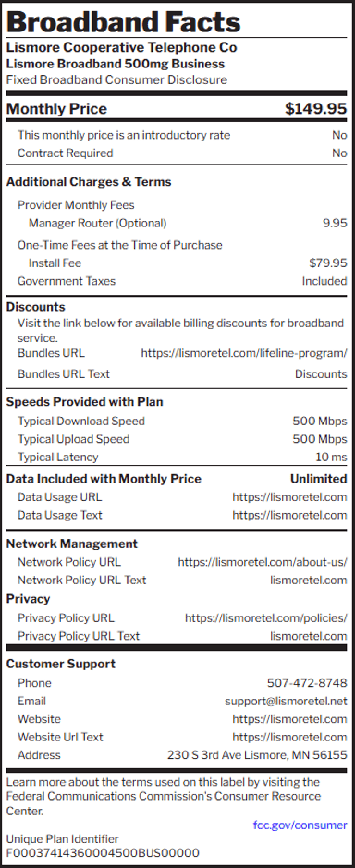
Task: Click the Website Url Text value
Action: point(289,737)
